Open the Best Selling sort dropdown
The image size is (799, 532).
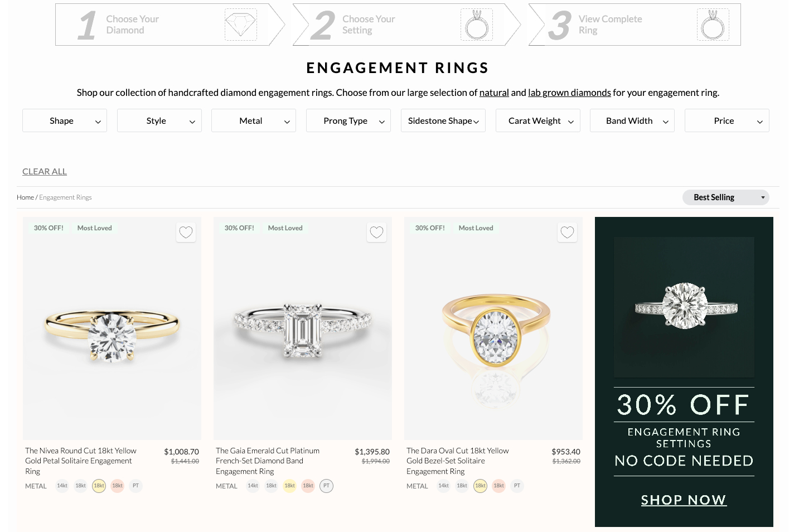(725, 197)
